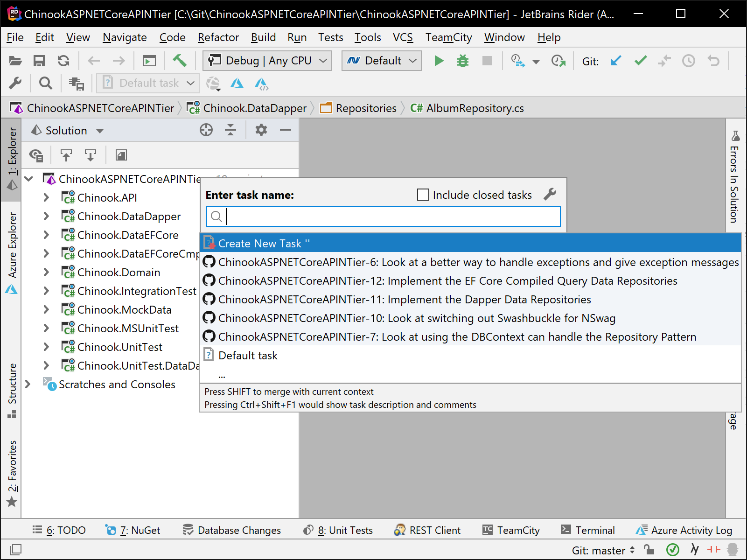Click the tool windows toggle icon at bottom-left corner
Screen dimensions: 747x560
(x=15, y=550)
